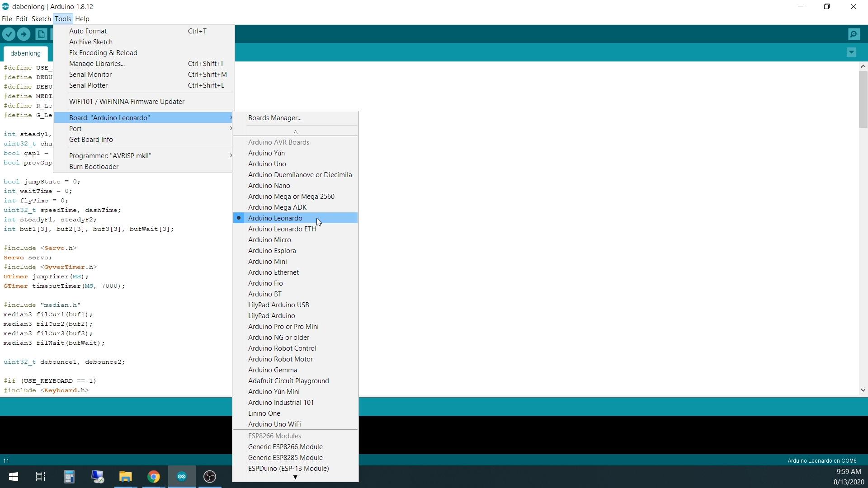
Task: Click the dabenlong sketch tab
Action: pyautogui.click(x=25, y=53)
